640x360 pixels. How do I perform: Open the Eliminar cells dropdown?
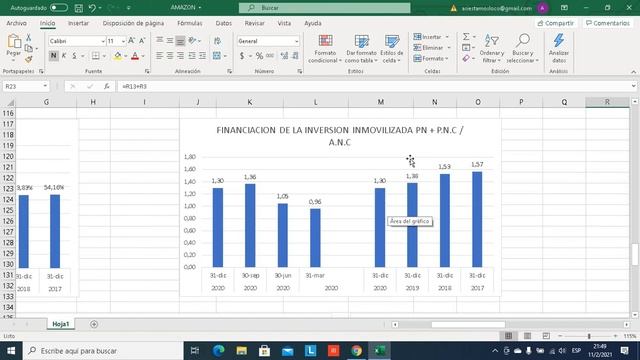(449, 48)
